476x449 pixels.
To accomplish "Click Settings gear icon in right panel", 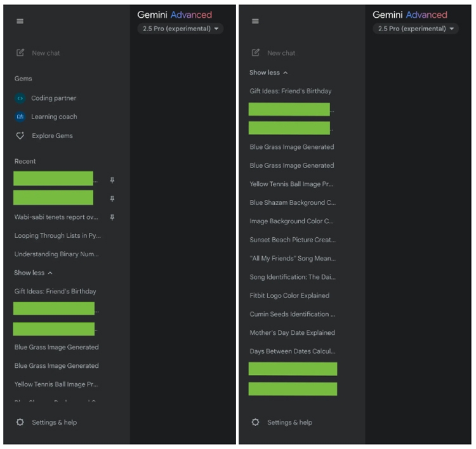I will tap(255, 422).
